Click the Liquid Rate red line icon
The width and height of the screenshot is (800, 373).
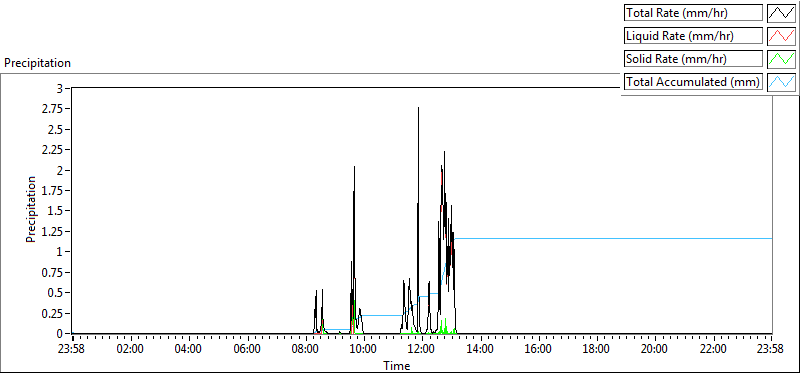(781, 36)
